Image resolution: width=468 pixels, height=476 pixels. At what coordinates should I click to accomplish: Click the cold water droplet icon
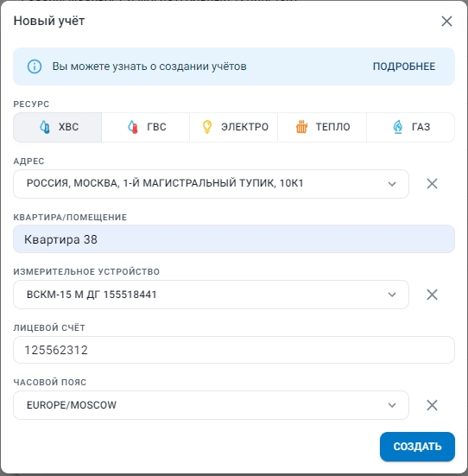45,127
